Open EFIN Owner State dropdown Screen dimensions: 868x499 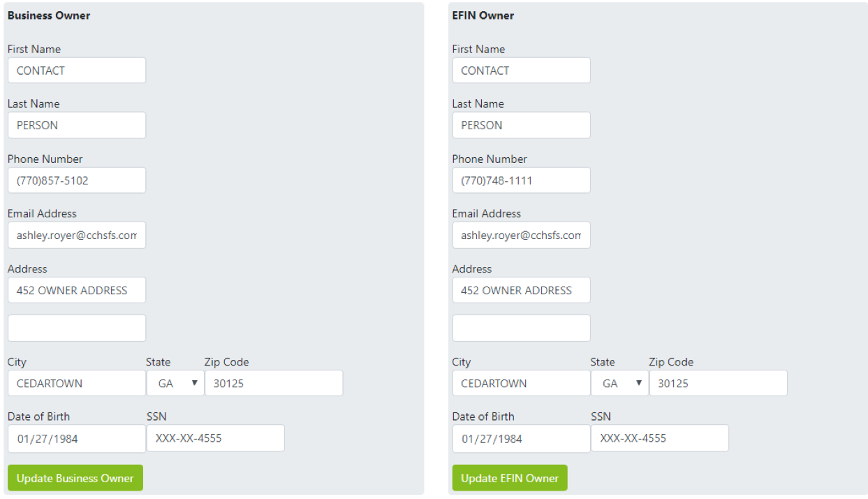pos(619,383)
